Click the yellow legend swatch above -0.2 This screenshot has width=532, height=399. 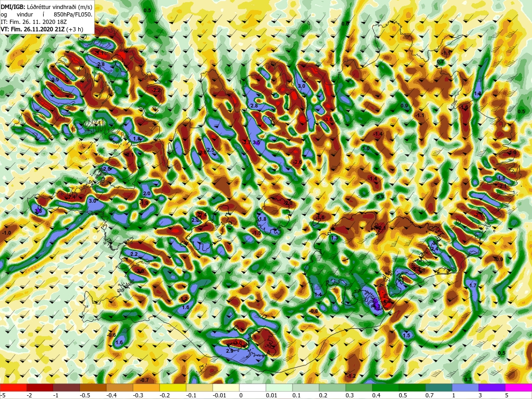click(173, 387)
